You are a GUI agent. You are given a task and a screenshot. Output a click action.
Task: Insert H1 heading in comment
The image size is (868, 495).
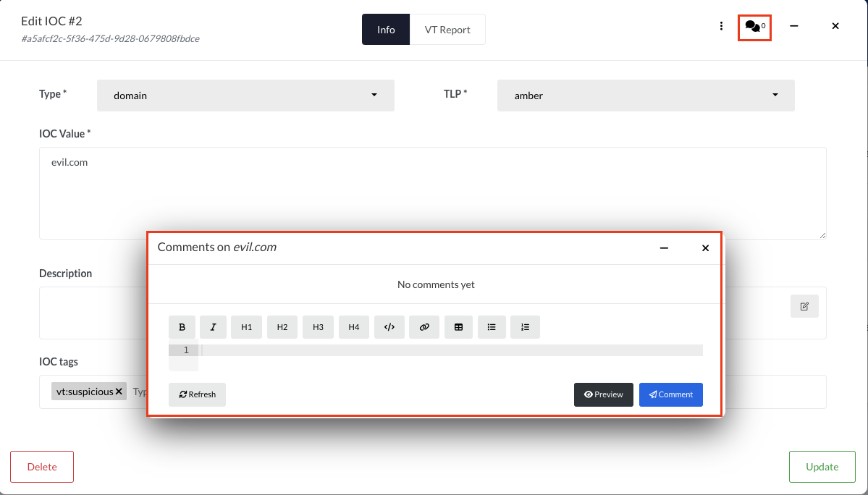[x=246, y=327]
